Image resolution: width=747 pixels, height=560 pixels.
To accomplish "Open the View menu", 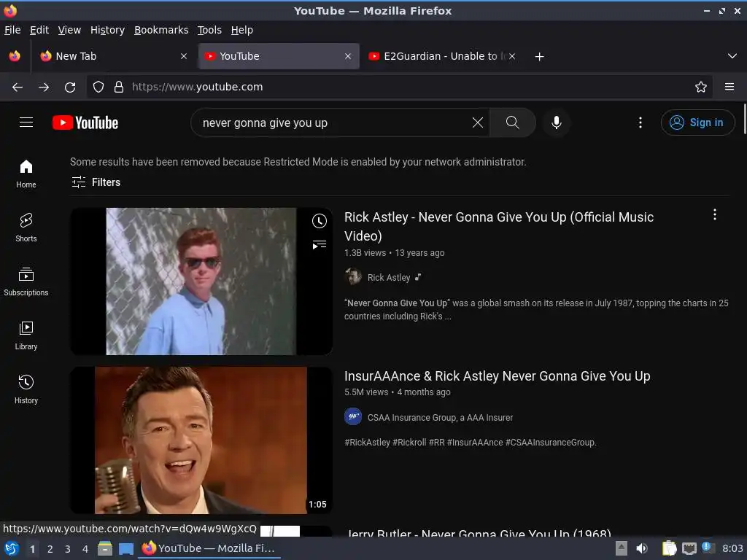I will pos(69,30).
